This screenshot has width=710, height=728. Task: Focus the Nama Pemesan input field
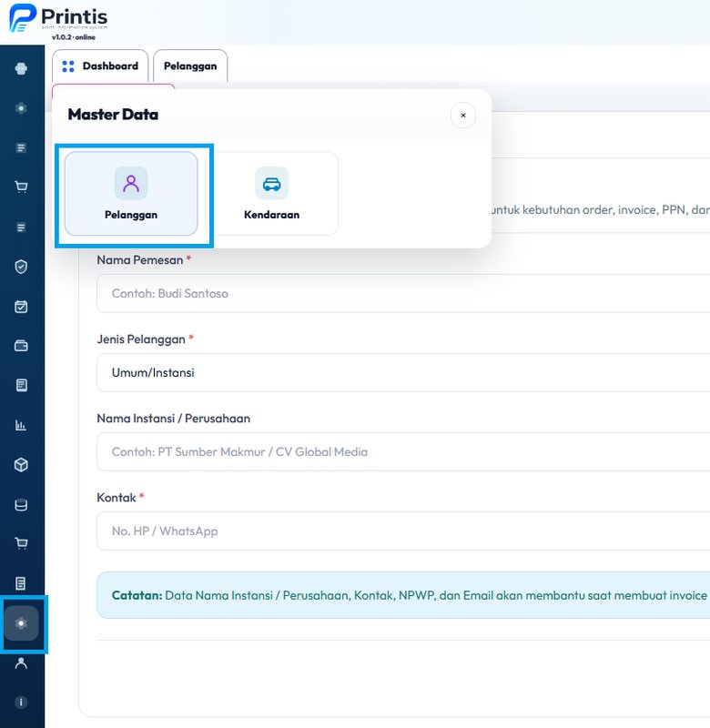click(403, 293)
